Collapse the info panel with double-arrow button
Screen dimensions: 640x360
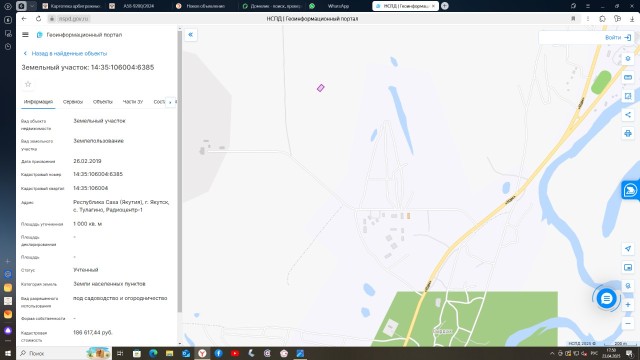pyautogui.click(x=191, y=35)
